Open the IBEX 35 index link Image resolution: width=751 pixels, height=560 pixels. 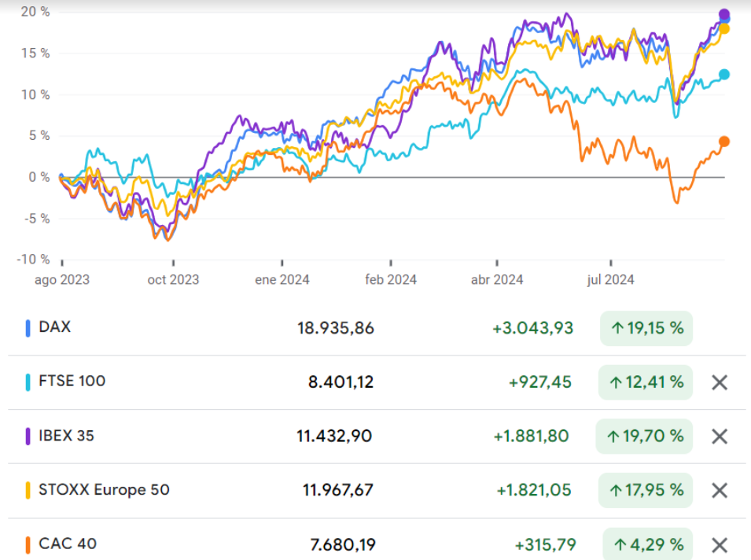point(66,435)
